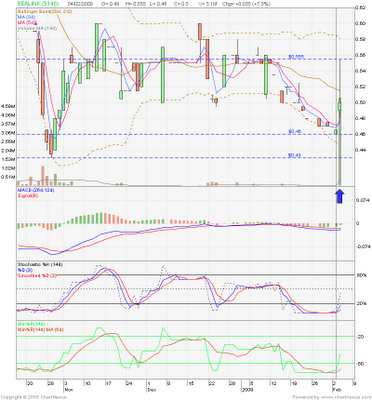Click the Nov month label on time axis
The width and height of the screenshot is (372, 400).
tap(69, 389)
